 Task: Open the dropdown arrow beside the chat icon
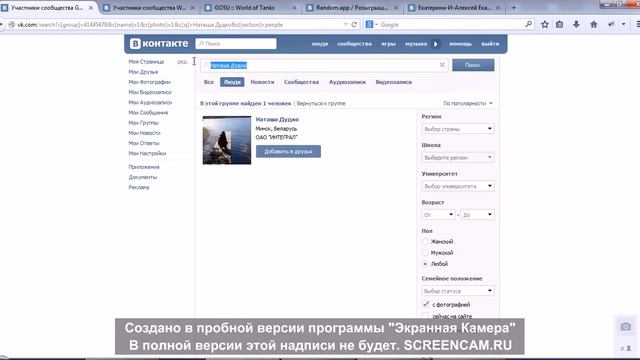(x=623, y=24)
